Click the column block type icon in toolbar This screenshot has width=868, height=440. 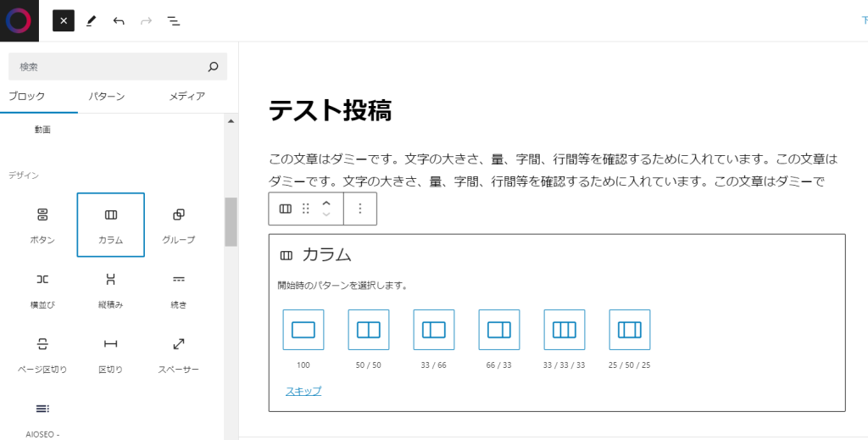[286, 209]
